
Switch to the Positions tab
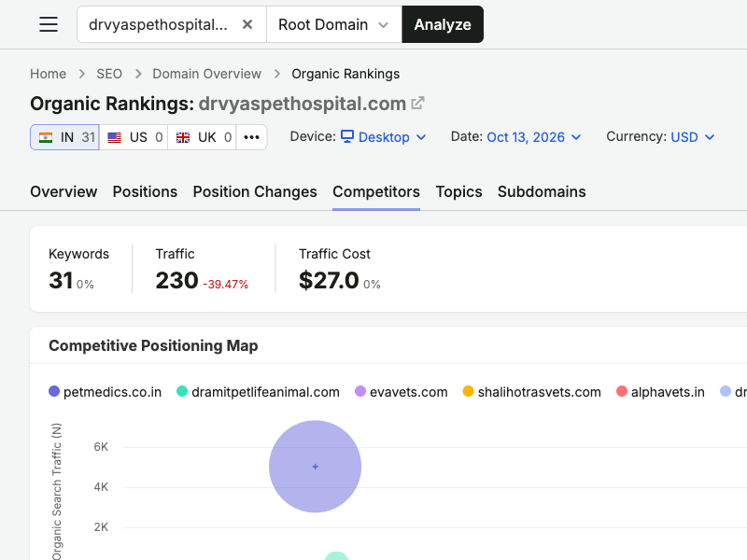pos(145,191)
